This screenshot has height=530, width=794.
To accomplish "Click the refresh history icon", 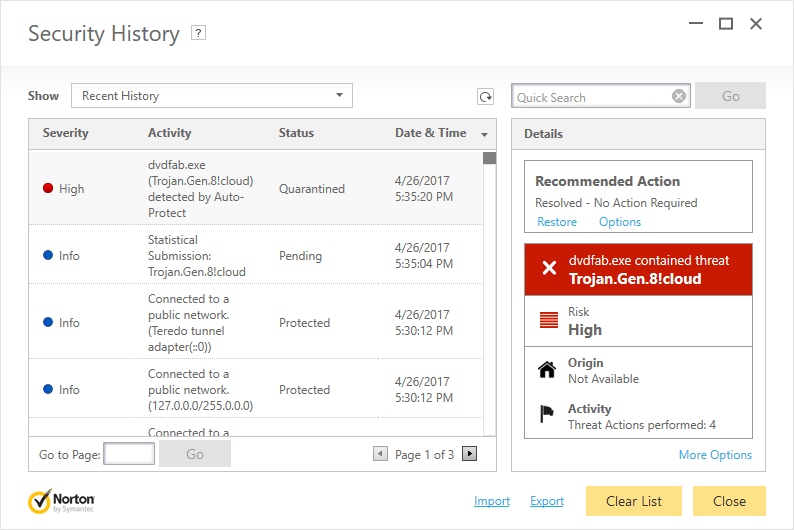I will click(485, 97).
